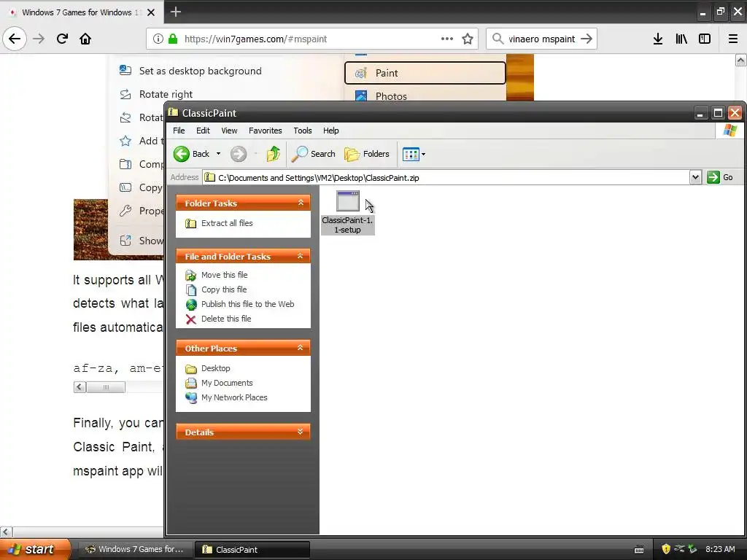Click the Firefox home button
Image resolution: width=747 pixels, height=560 pixels.
(x=85, y=39)
